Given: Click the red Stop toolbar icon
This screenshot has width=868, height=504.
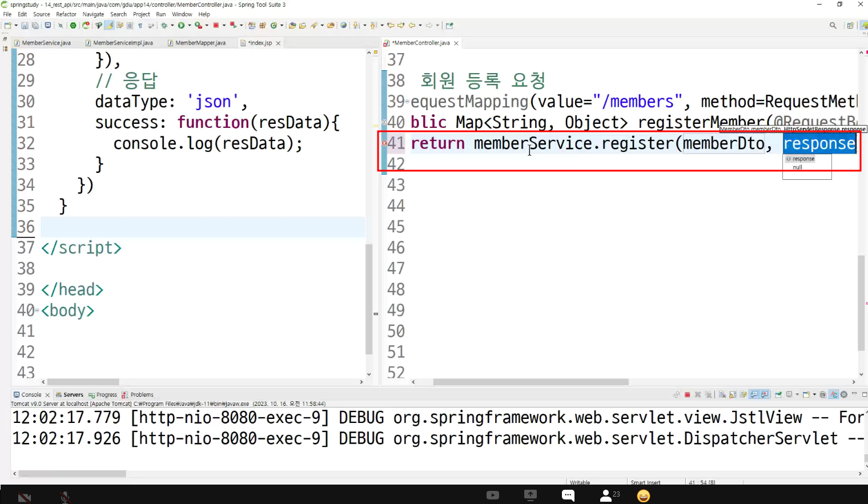Looking at the screenshot, I should [x=216, y=26].
